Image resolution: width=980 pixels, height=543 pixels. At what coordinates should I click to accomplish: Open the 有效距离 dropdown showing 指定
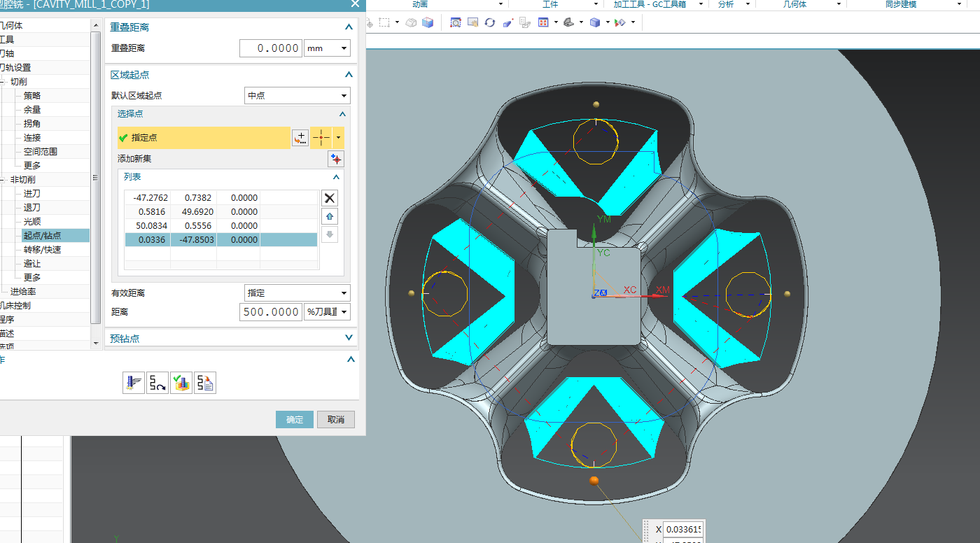point(297,293)
